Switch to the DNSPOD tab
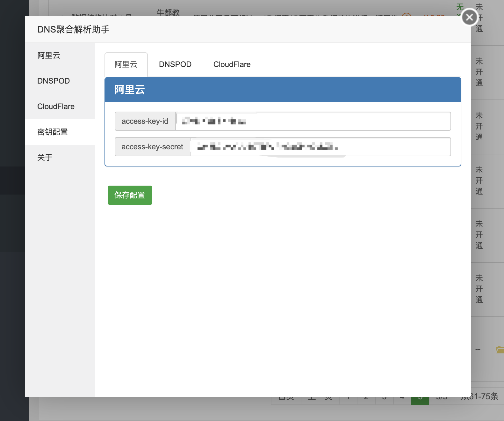Viewport: 504px width, 421px height. coord(175,64)
